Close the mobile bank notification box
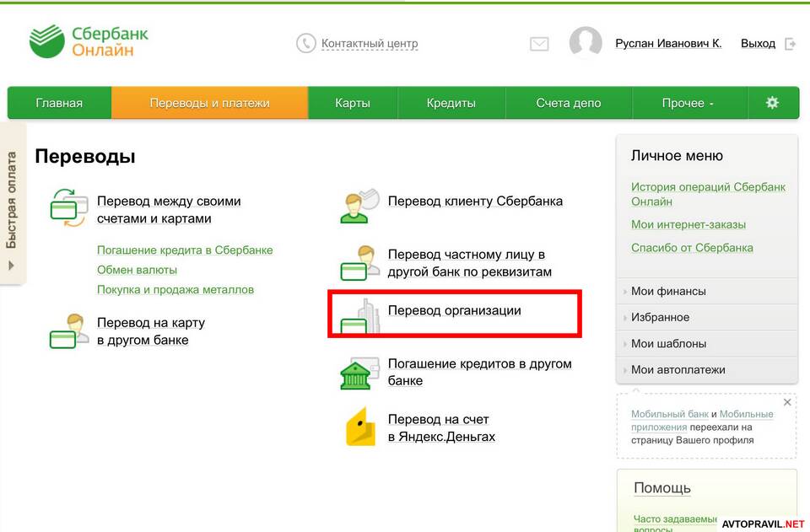Image resolution: width=810 pixels, height=532 pixels. (787, 402)
